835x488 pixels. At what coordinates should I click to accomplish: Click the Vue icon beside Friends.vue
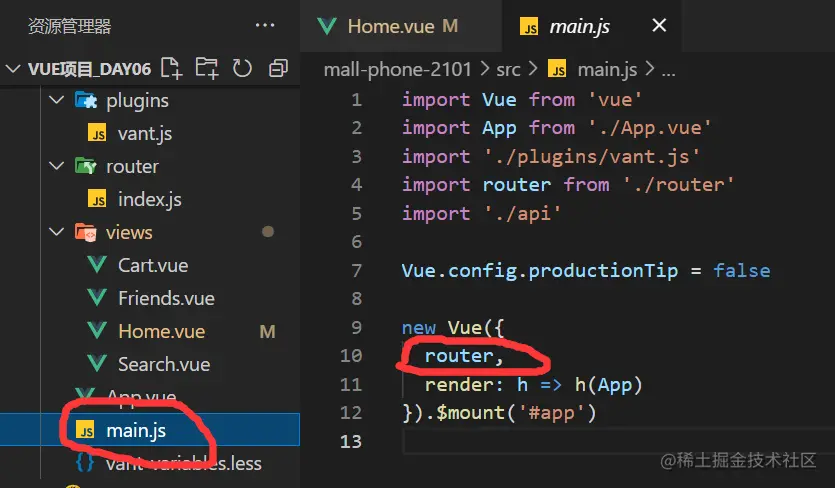point(97,298)
